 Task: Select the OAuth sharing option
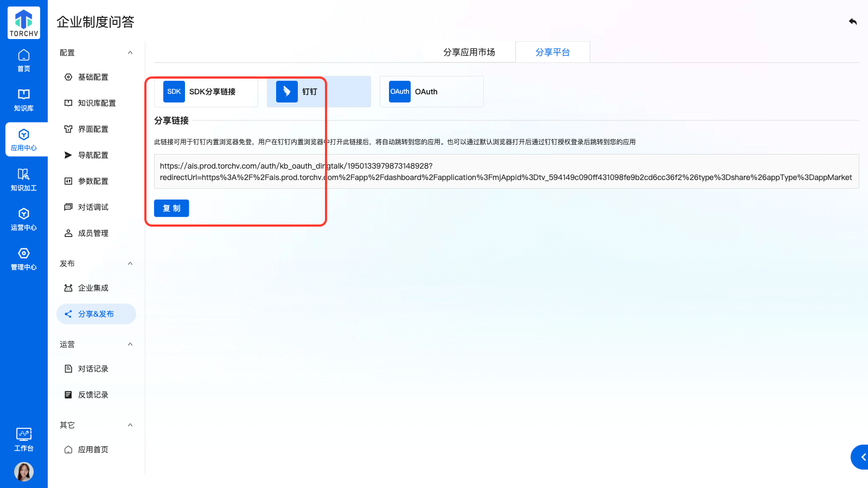pos(431,92)
